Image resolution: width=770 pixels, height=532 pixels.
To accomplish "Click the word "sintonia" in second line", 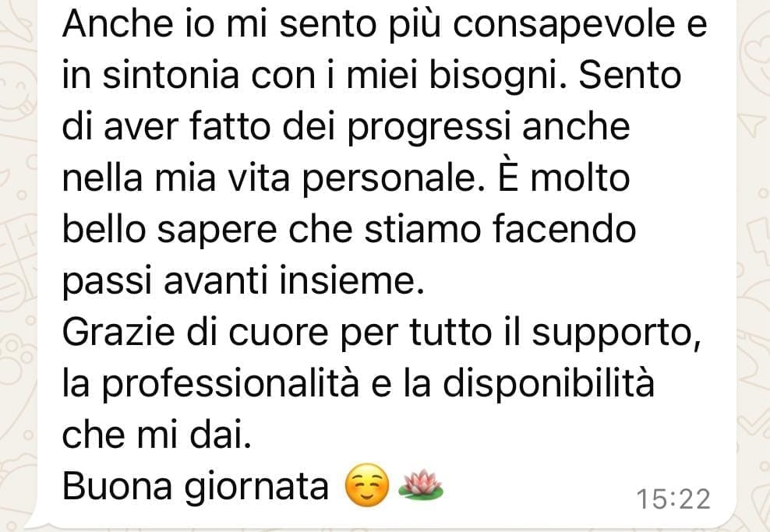I will (x=171, y=76).
